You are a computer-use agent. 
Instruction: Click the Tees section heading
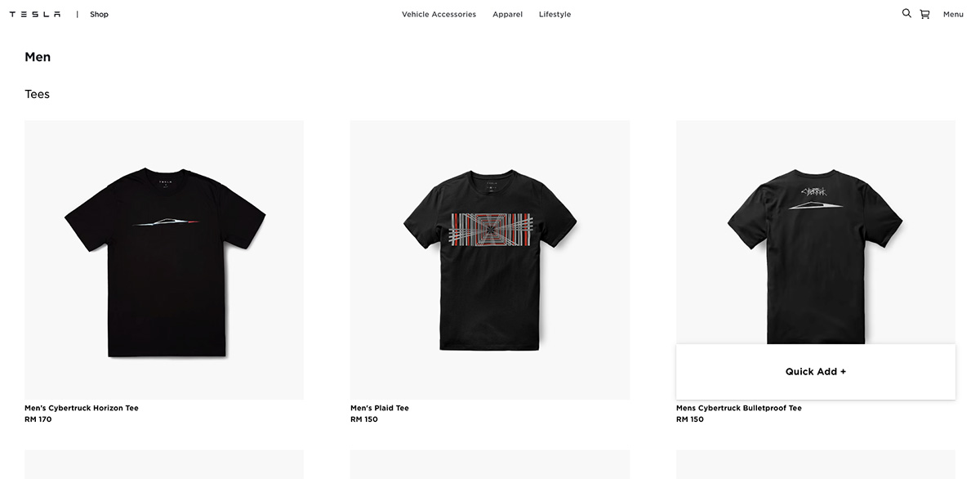tap(37, 94)
